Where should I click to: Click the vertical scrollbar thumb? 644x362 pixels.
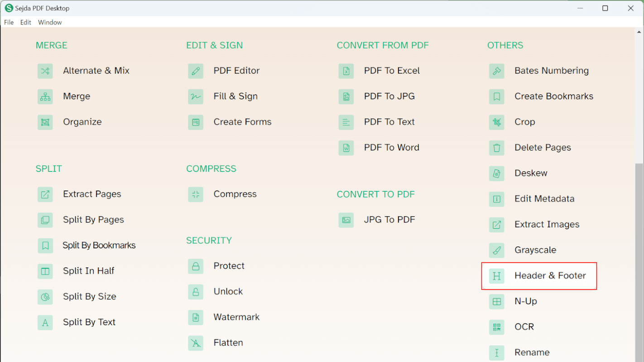click(639, 262)
